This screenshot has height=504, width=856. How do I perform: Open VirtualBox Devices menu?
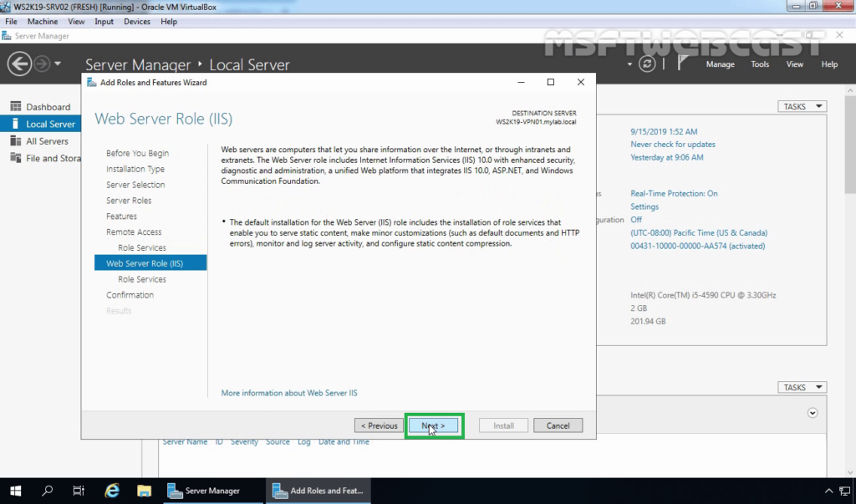click(136, 21)
